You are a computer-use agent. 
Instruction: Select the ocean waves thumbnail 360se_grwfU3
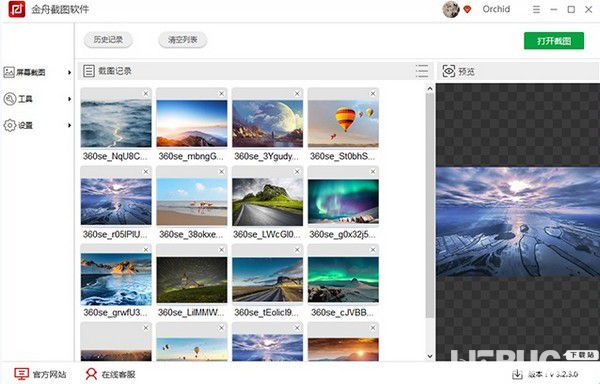pyautogui.click(x=116, y=280)
